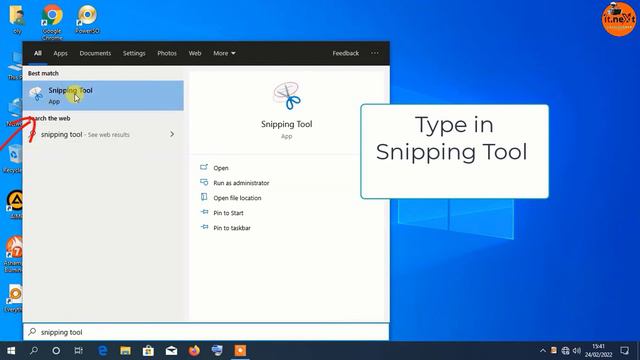Image resolution: width=640 pixels, height=360 pixels.
Task: Click the volume speaker tray icon
Action: tap(577, 351)
